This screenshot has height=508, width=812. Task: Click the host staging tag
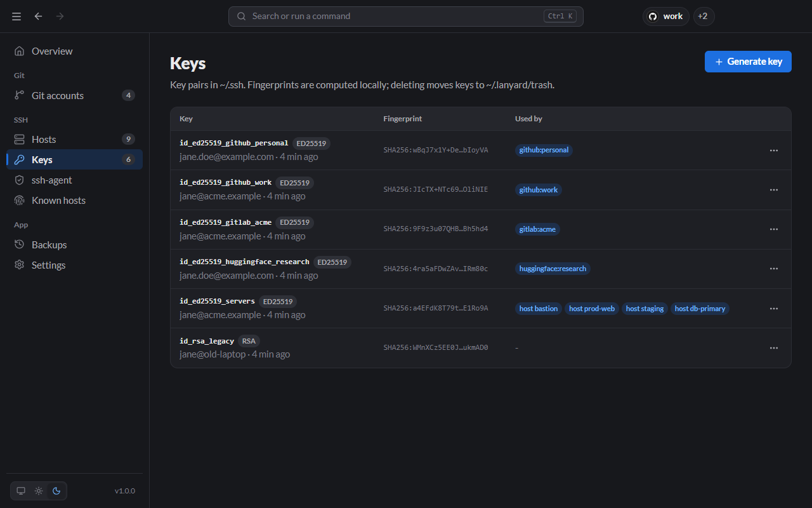(645, 309)
